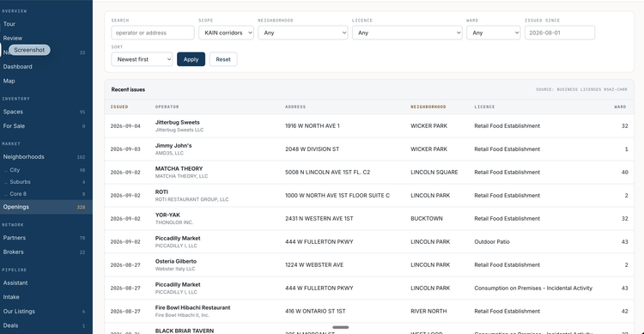
Task: Click operator name ROTI
Action: coord(161,191)
